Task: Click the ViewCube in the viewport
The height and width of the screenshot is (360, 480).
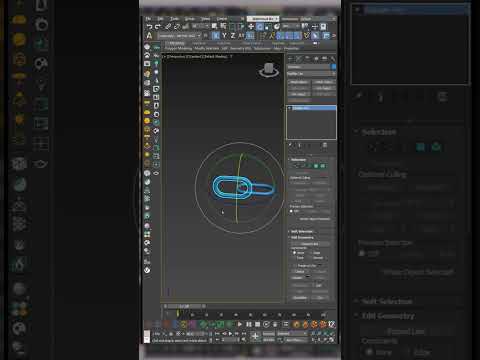Action: [x=269, y=70]
